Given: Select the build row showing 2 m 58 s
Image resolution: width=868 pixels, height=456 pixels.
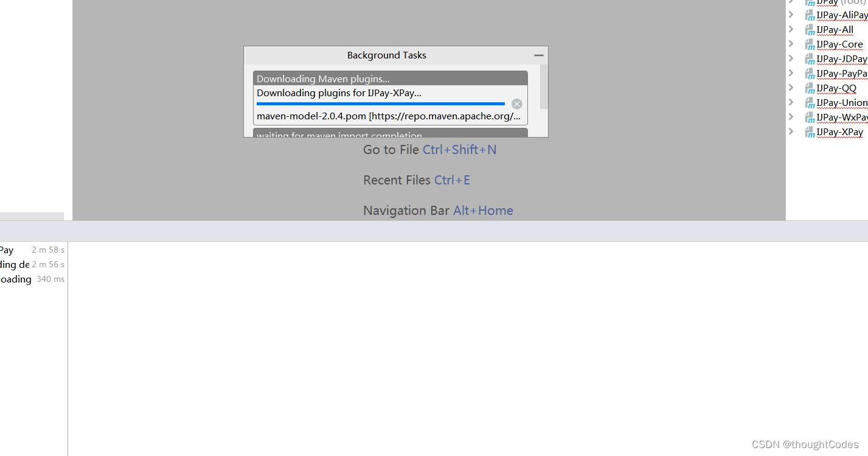Looking at the screenshot, I should coord(32,250).
